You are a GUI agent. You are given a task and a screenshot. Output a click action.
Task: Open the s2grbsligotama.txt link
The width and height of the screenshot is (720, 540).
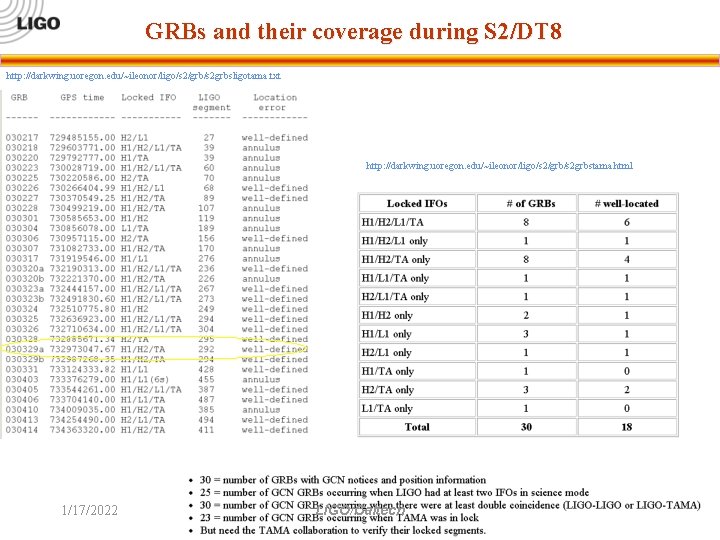pyautogui.click(x=143, y=76)
